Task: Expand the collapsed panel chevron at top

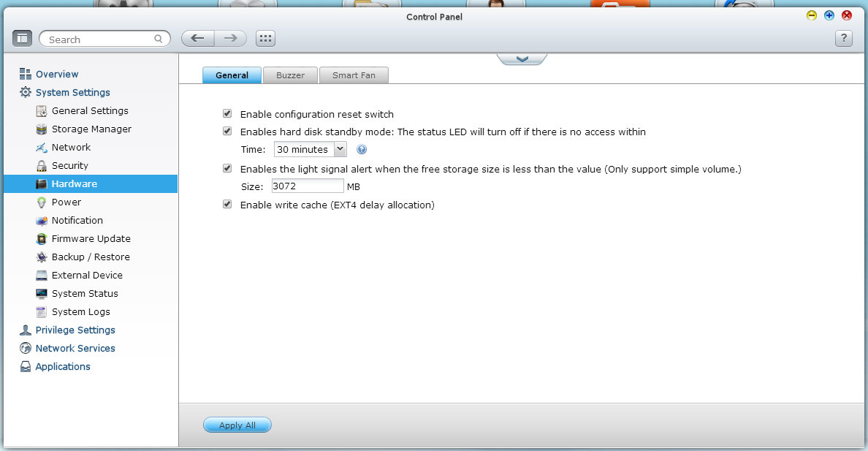Action: [x=522, y=59]
